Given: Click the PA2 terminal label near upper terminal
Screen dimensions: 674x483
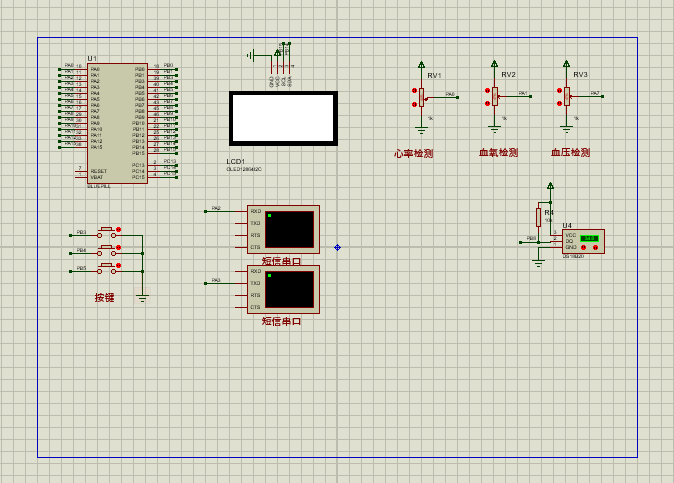Looking at the screenshot, I should point(216,208).
